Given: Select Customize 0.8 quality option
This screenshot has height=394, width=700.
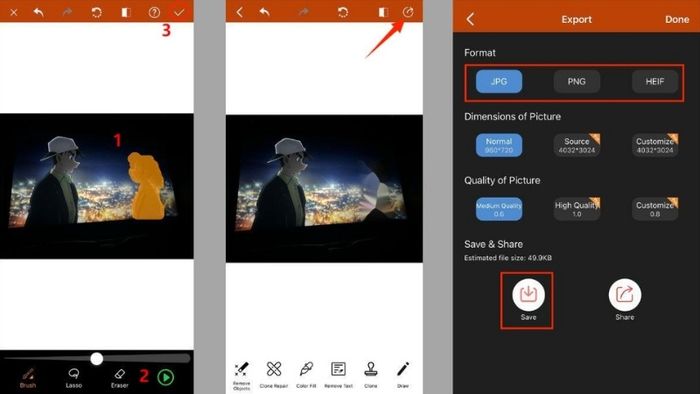Looking at the screenshot, I should click(x=654, y=209).
